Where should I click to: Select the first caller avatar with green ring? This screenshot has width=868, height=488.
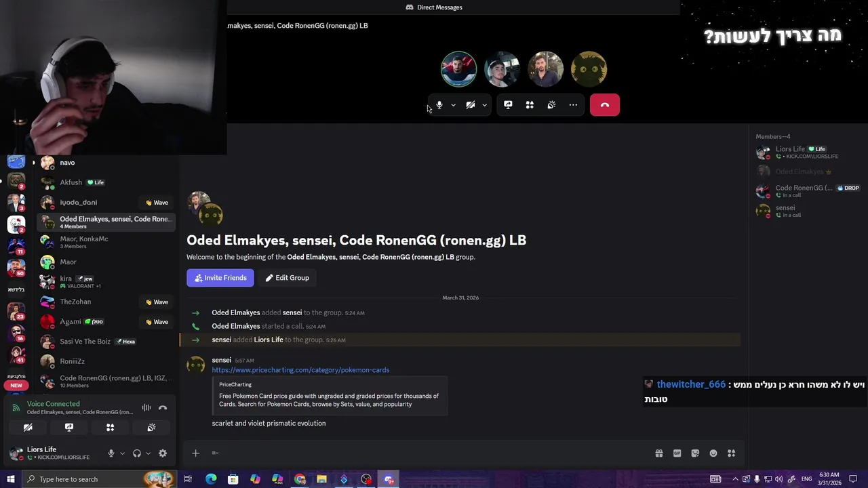[458, 68]
